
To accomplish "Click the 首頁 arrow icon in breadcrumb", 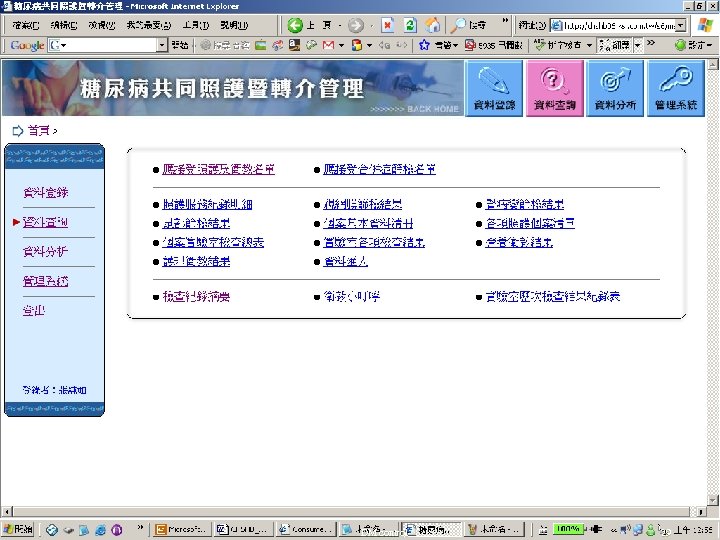I will [17, 131].
